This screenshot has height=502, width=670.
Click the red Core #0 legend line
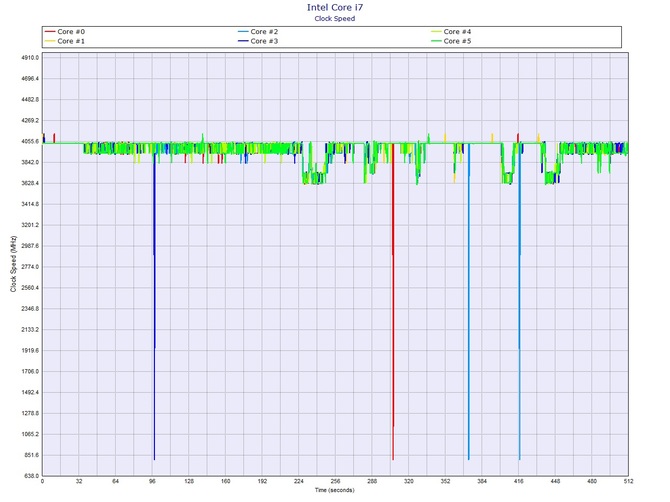[x=50, y=32]
